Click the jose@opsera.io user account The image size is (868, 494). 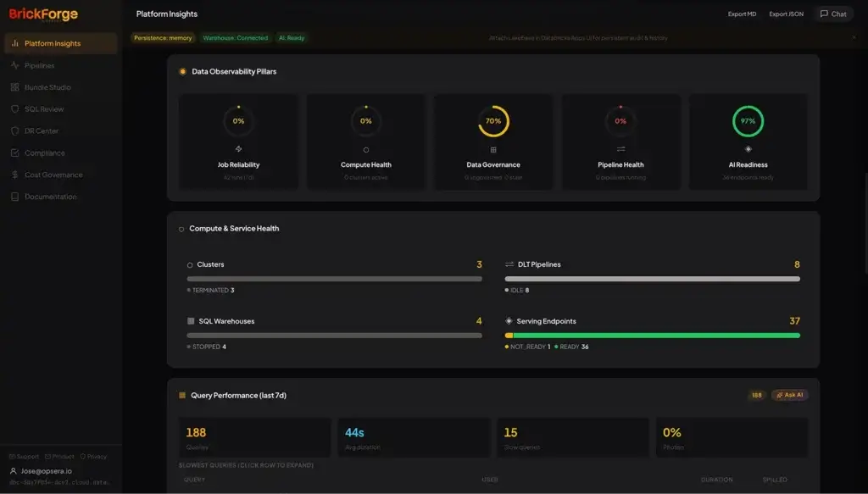click(42, 471)
